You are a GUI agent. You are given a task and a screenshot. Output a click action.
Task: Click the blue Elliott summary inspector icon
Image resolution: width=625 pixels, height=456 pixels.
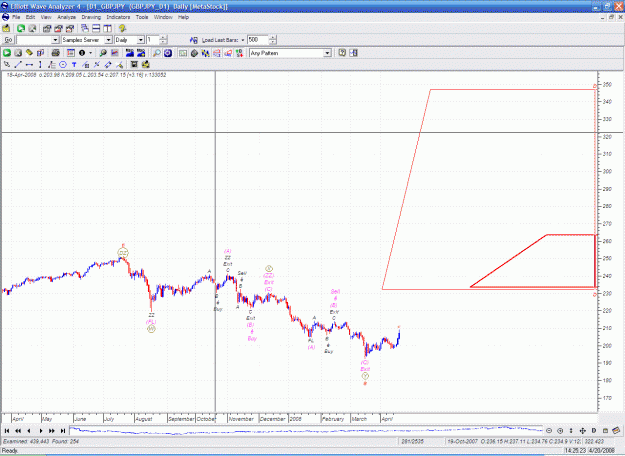click(130, 53)
